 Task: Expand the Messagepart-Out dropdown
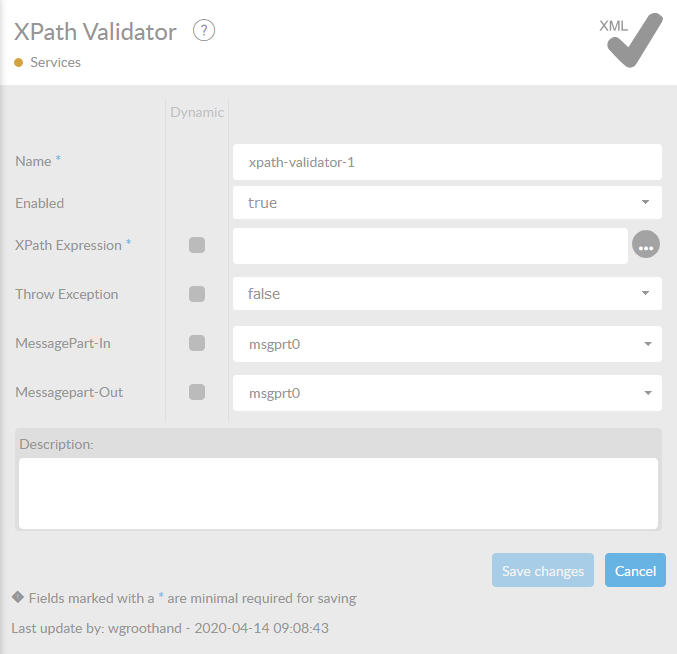pos(447,393)
